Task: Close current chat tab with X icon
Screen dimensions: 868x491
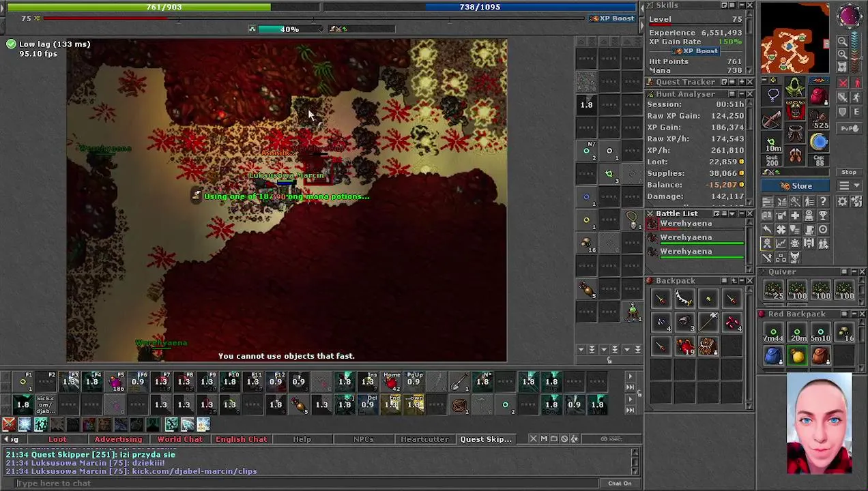Action: 533,438
